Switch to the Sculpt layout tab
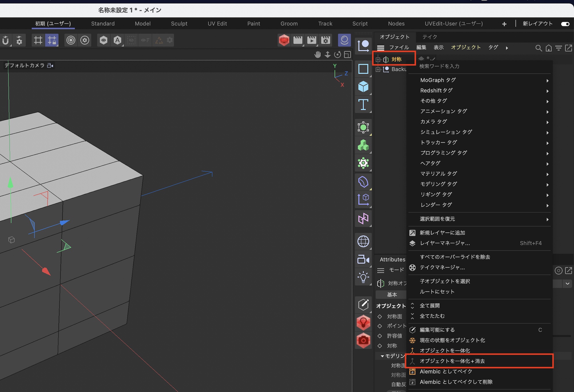This screenshot has height=392, width=574. pyautogui.click(x=179, y=24)
